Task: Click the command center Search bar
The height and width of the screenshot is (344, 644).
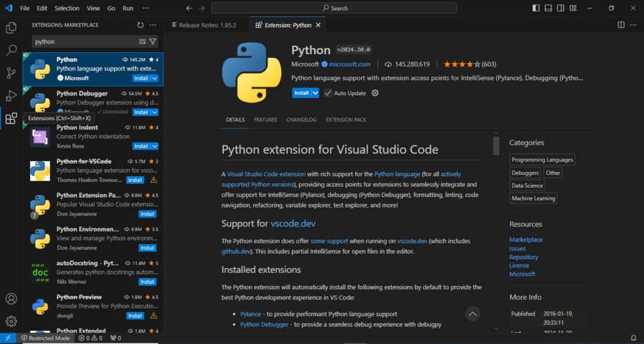Action: point(334,8)
